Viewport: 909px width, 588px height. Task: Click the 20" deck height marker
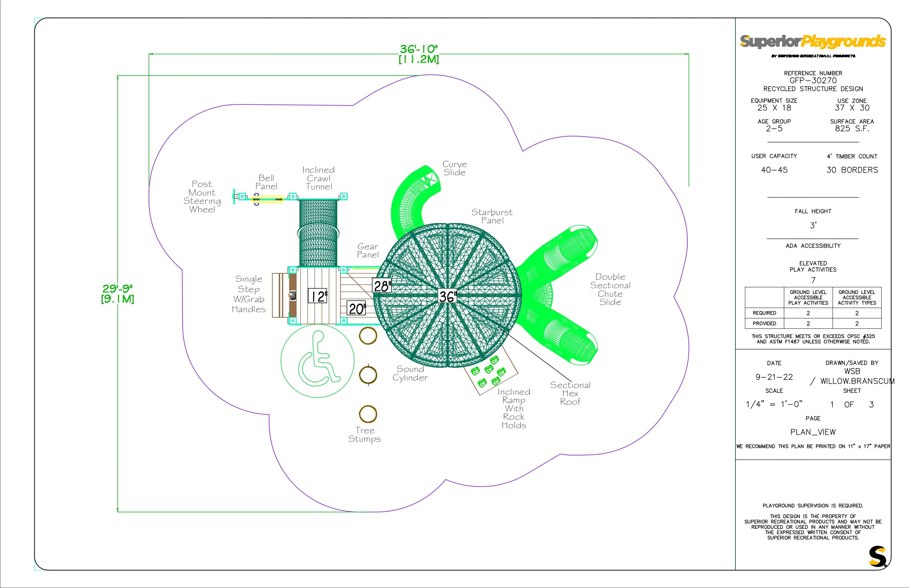(x=356, y=309)
